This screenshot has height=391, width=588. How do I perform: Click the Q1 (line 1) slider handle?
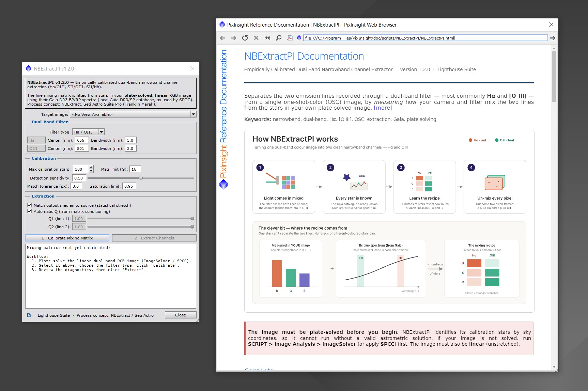pos(192,218)
